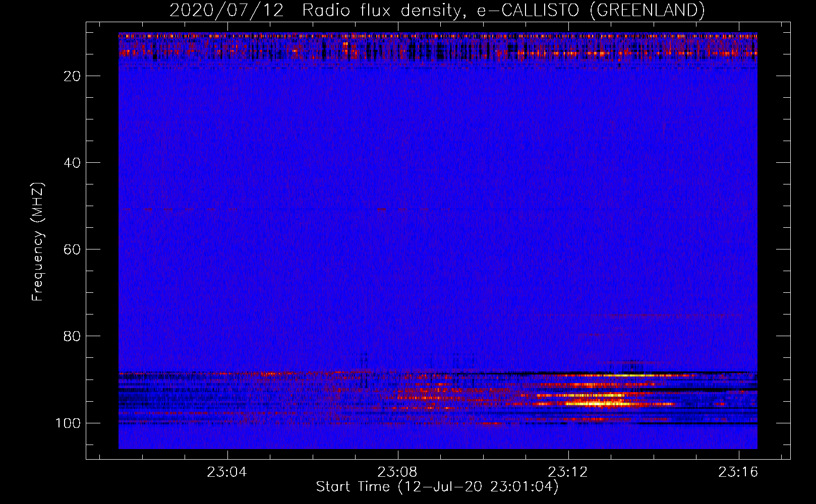816x504 pixels.
Task: Click the "80" frequency tick label
Action: [72, 336]
